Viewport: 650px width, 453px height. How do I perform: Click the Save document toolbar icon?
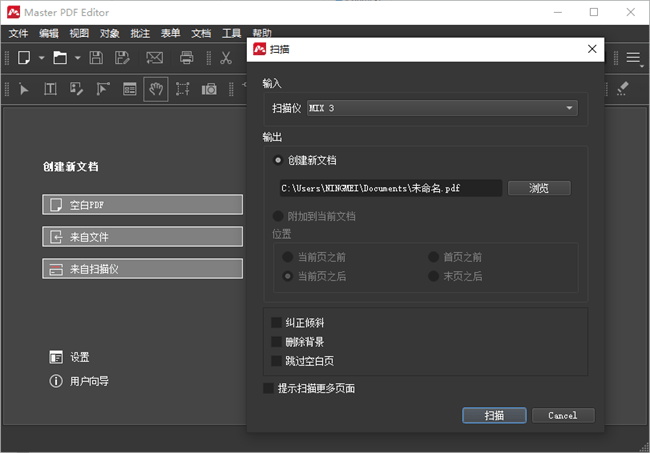96,58
